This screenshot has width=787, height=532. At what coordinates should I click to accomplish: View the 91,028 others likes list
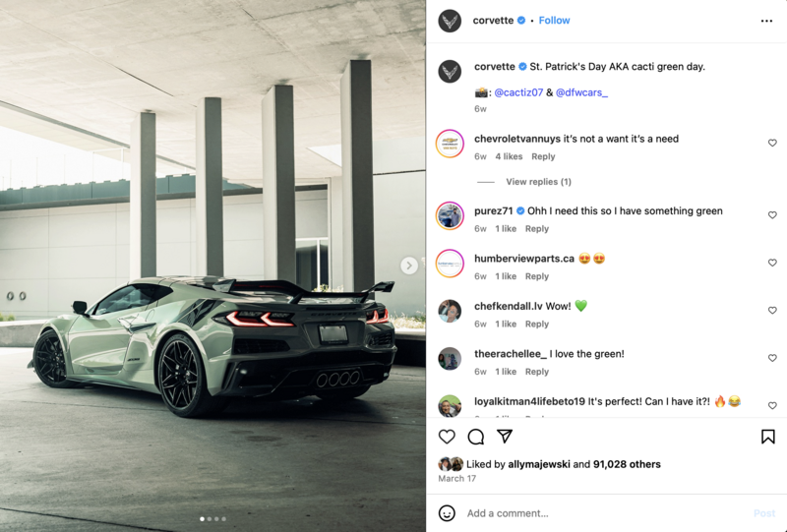(x=627, y=464)
